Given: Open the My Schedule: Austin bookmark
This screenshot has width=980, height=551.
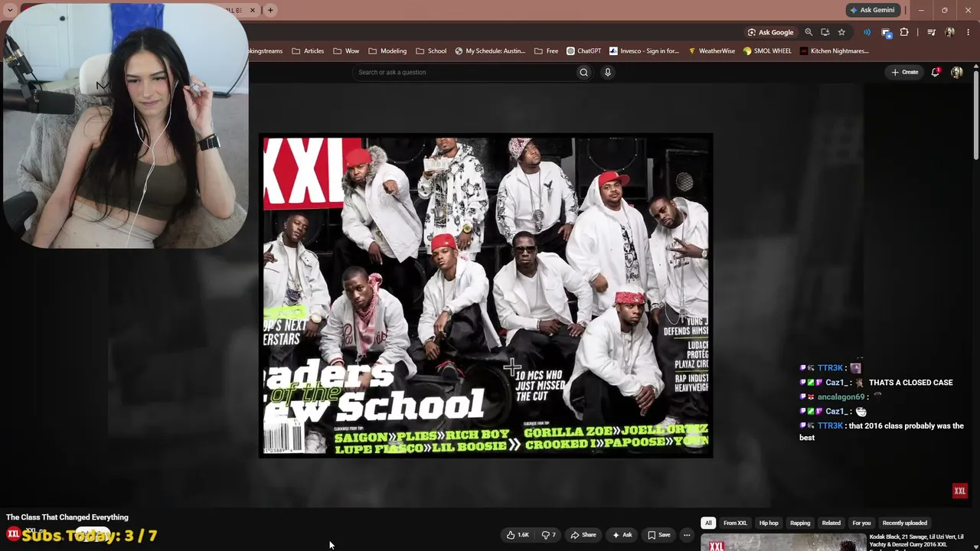Looking at the screenshot, I should click(490, 51).
